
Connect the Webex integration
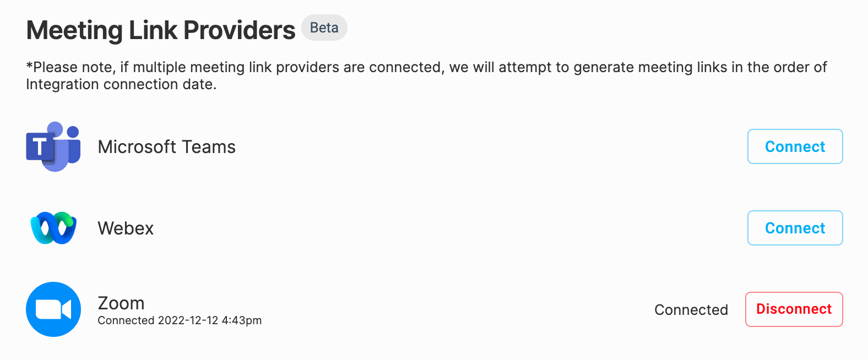coord(795,228)
